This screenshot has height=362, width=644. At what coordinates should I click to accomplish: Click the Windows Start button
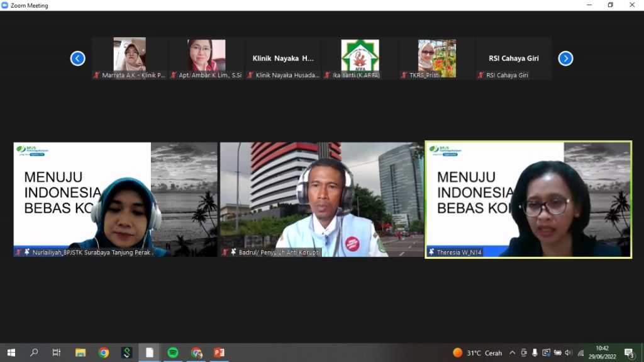[11, 353]
